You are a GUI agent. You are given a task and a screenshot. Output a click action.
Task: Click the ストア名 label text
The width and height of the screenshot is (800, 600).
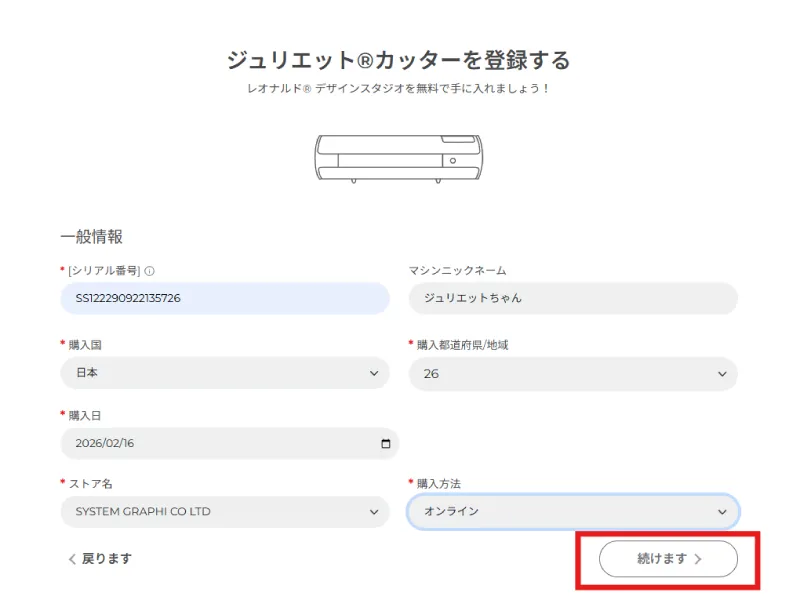(x=90, y=484)
